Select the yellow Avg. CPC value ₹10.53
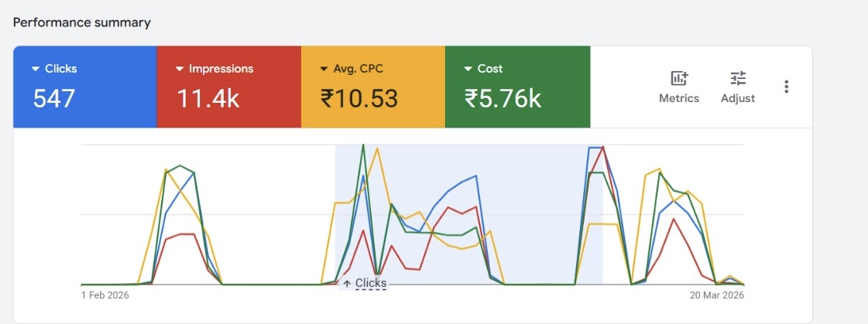This screenshot has height=324, width=868. point(359,98)
